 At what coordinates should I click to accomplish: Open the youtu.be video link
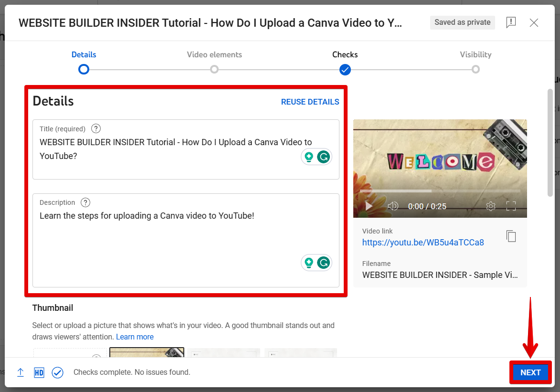[x=423, y=243]
